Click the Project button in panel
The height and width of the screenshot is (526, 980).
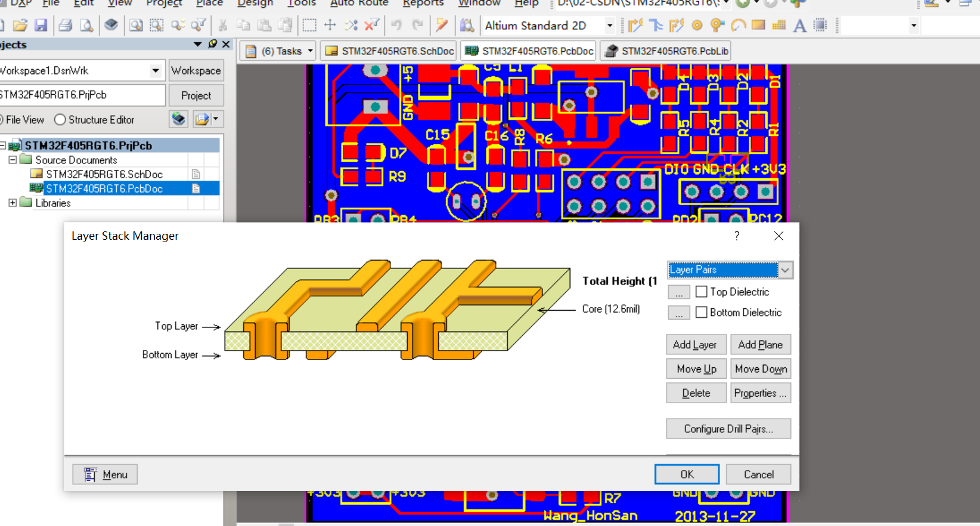196,95
